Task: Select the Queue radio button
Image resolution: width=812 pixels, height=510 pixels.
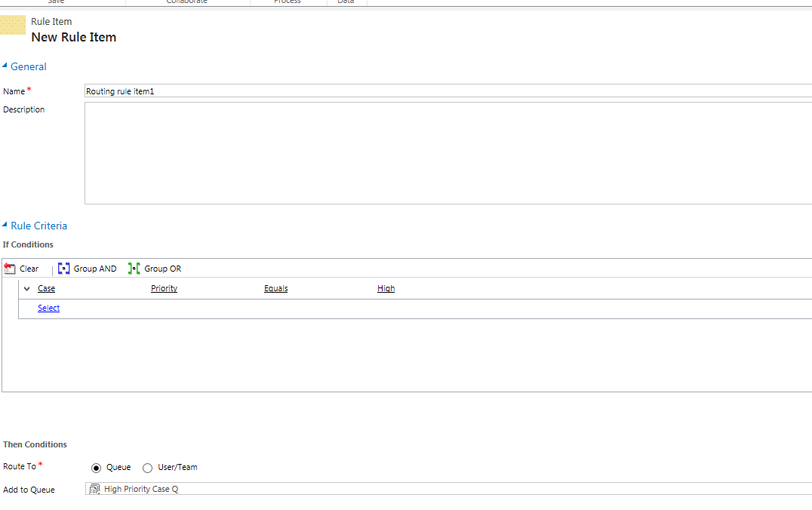Action: pyautogui.click(x=96, y=468)
